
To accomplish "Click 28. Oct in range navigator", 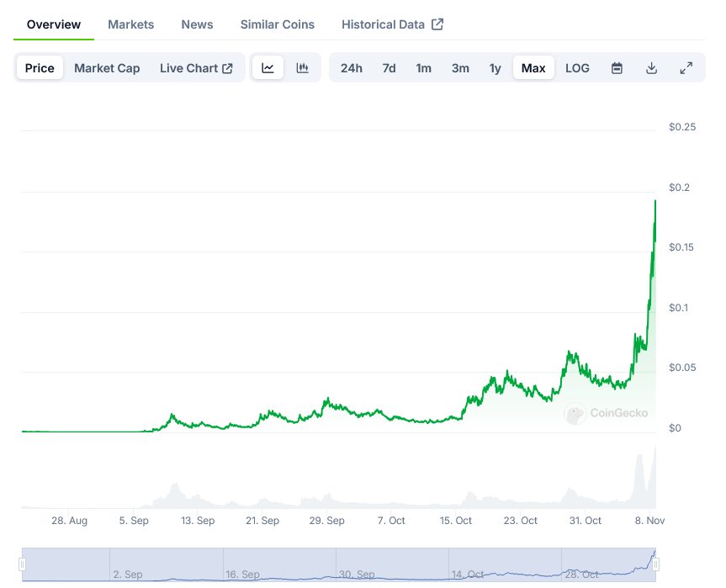I will (582, 575).
